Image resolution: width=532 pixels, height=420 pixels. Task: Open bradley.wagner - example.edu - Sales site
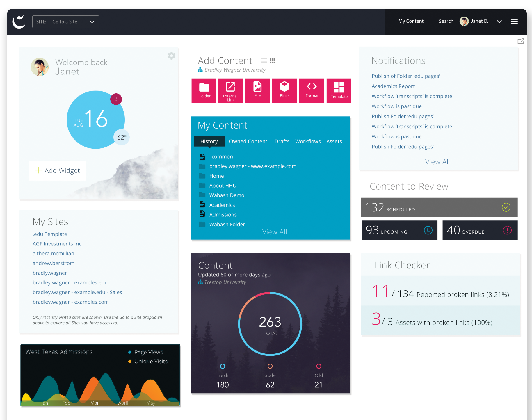point(77,292)
